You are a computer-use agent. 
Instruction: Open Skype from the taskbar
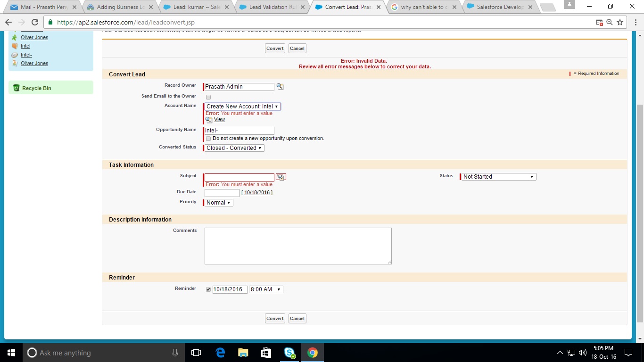pyautogui.click(x=289, y=353)
